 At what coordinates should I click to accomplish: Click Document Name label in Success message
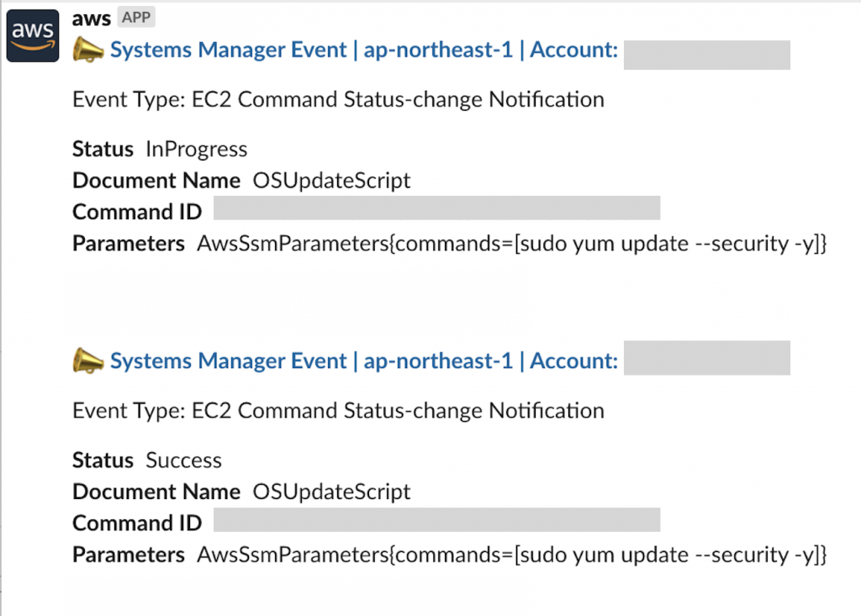pos(156,492)
